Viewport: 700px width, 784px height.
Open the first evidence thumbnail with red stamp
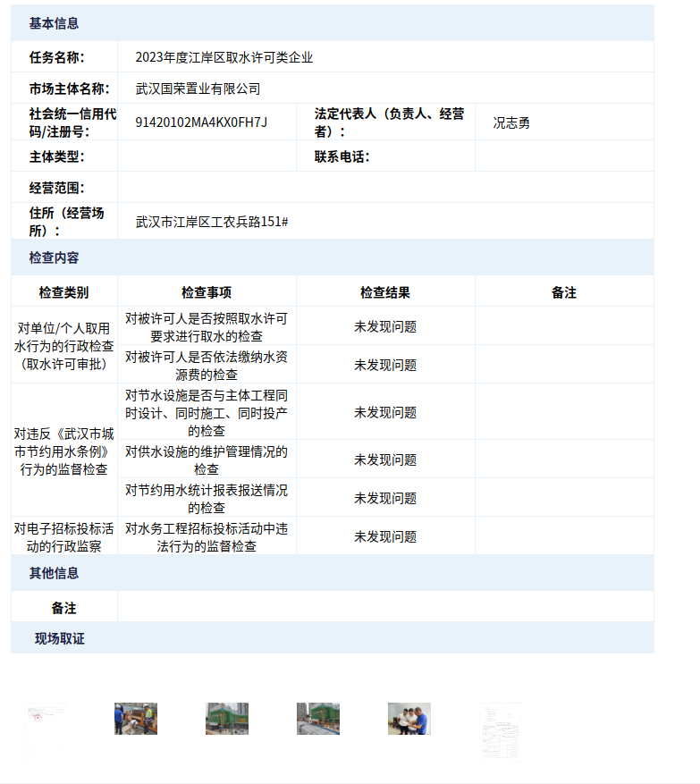pyautogui.click(x=46, y=718)
